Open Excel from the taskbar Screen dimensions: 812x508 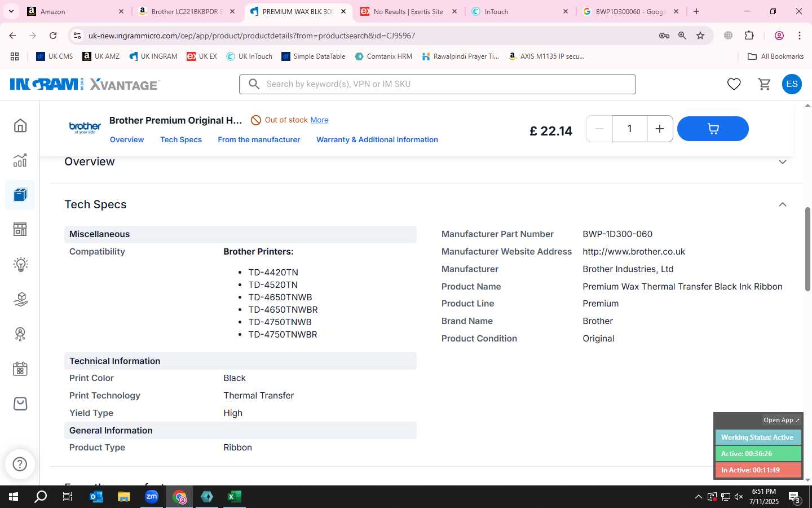pos(234,497)
